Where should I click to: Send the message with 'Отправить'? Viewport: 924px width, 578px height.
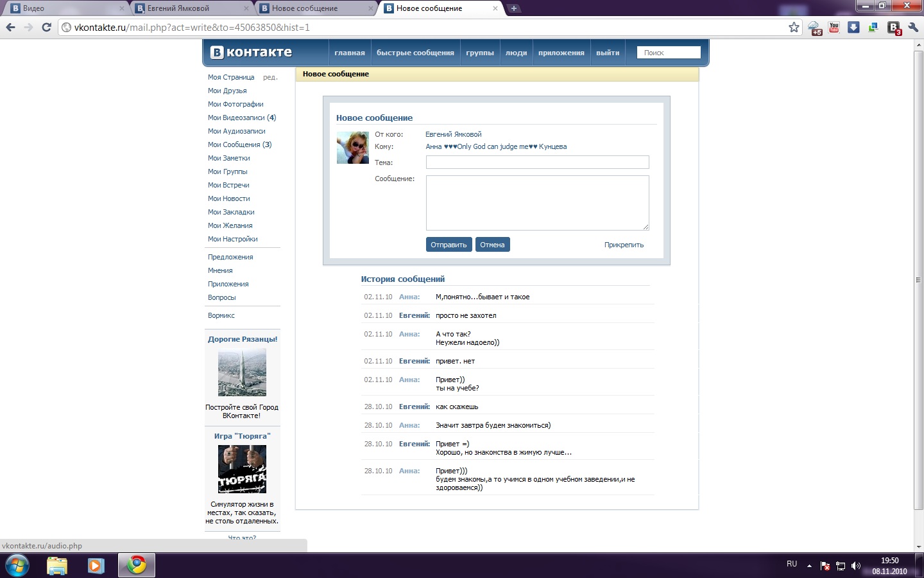449,245
